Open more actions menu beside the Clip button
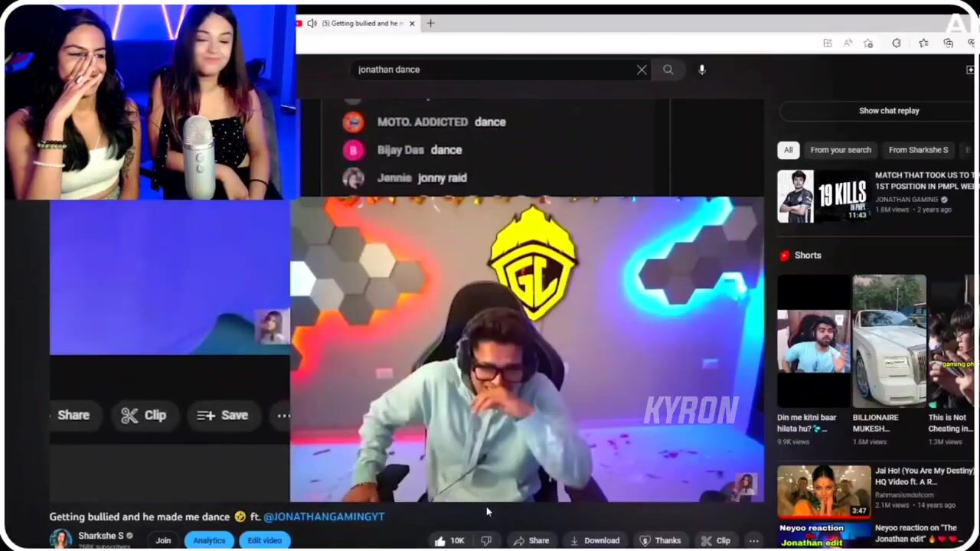The width and height of the screenshot is (980, 551). click(753, 541)
